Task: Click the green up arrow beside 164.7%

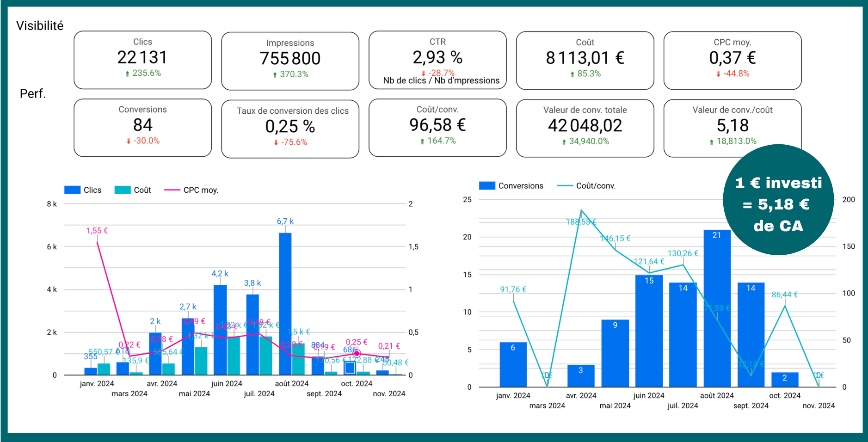Action: pos(422,141)
